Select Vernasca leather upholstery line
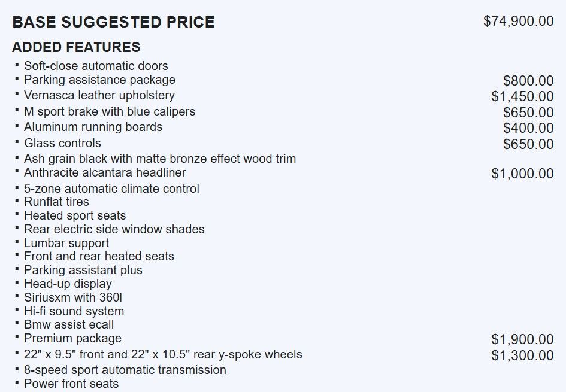Image resolution: width=566 pixels, height=392 pixels. pyautogui.click(x=99, y=95)
